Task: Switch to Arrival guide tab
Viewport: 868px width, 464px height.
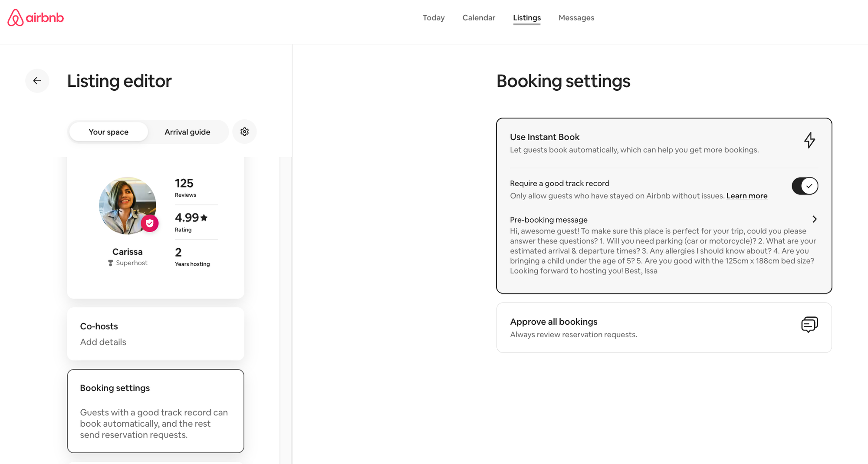Action: click(187, 132)
